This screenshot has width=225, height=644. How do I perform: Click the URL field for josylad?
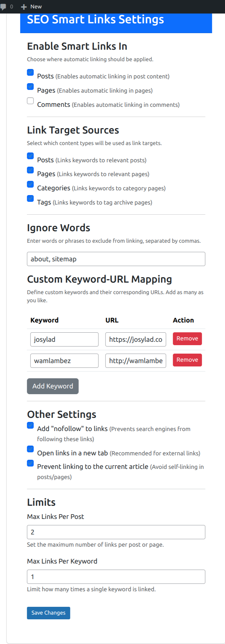click(x=135, y=339)
